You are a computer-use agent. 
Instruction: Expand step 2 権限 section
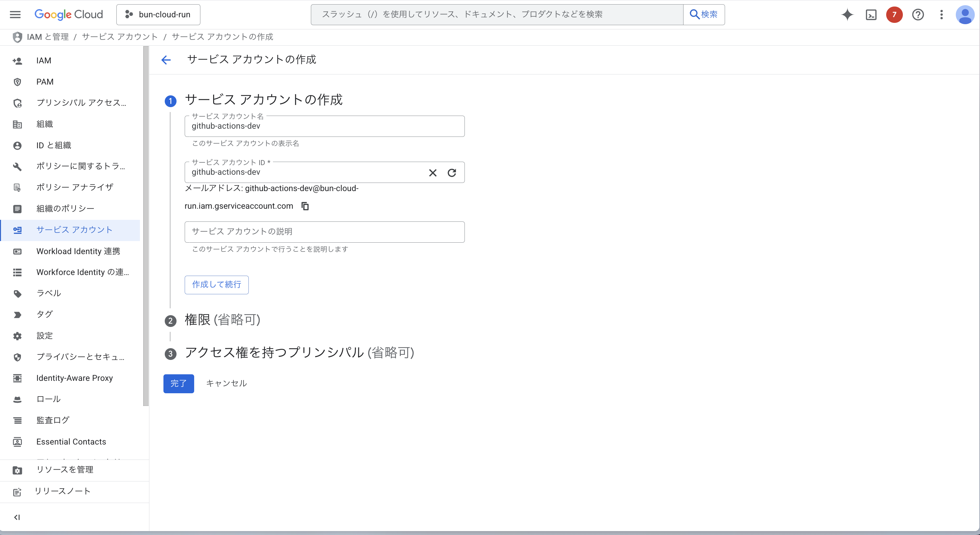(x=222, y=320)
